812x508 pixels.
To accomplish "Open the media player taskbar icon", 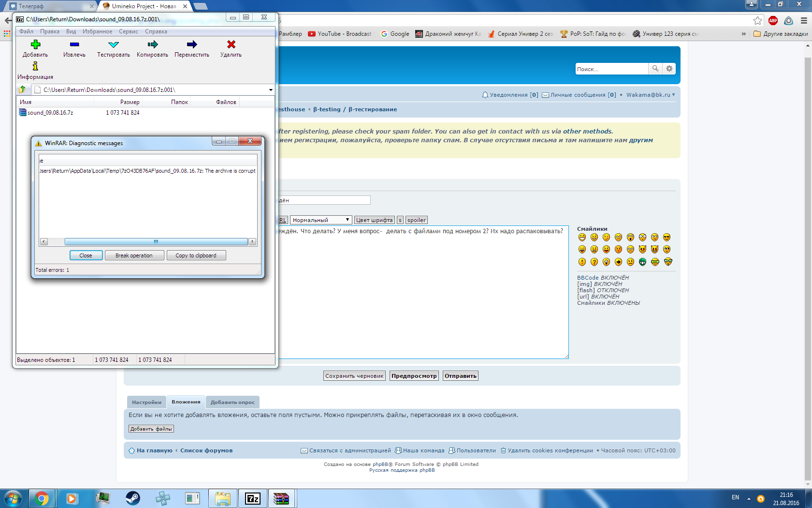I will 72,498.
